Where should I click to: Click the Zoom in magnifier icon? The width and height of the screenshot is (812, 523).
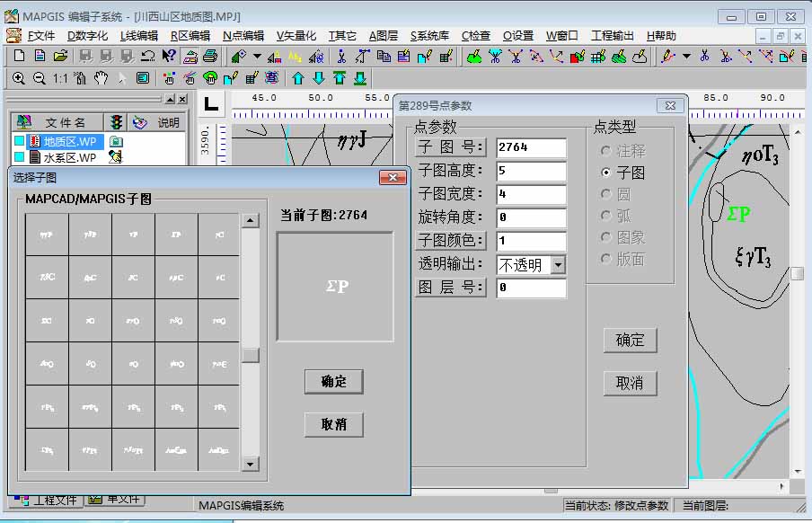(19, 78)
